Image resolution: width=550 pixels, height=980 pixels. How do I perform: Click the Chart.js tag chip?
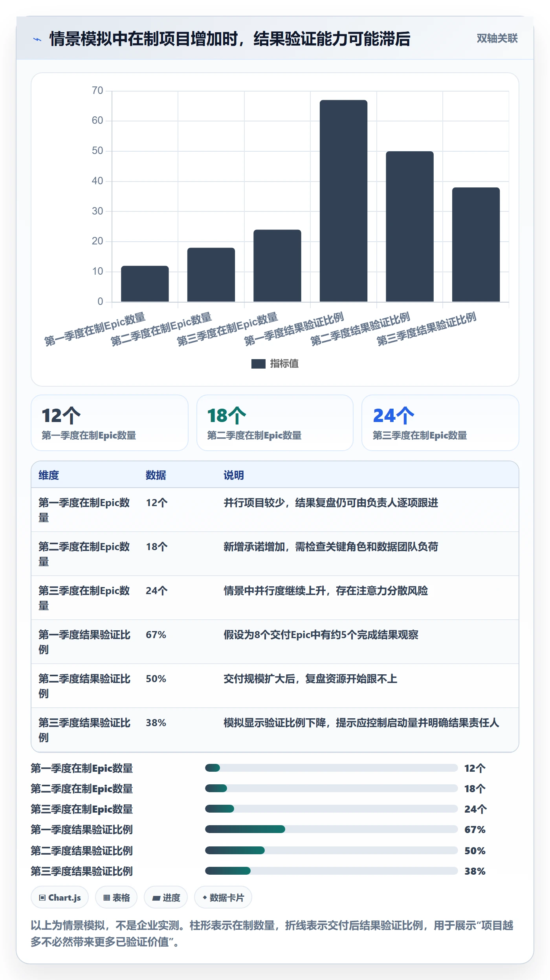tap(60, 897)
